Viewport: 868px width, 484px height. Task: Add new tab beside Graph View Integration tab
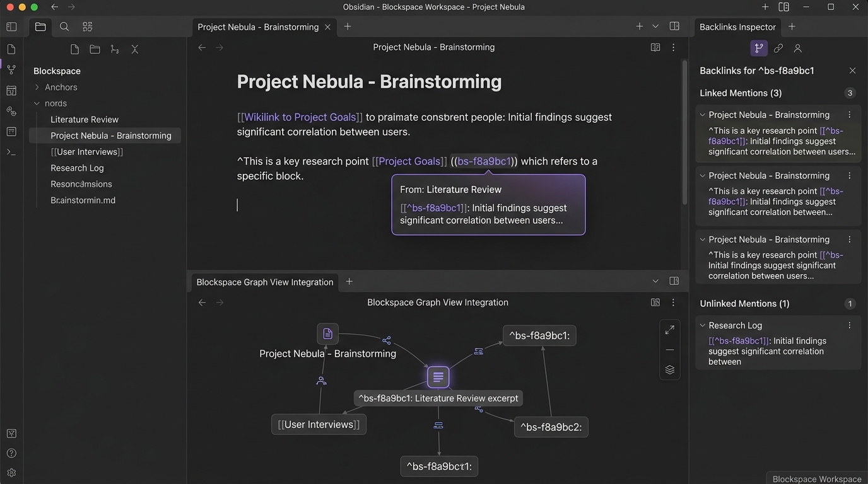(x=349, y=282)
